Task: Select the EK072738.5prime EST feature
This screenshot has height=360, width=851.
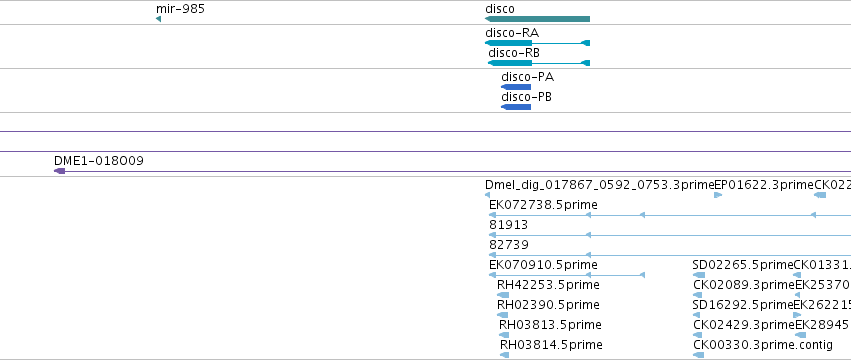Action: (670, 215)
